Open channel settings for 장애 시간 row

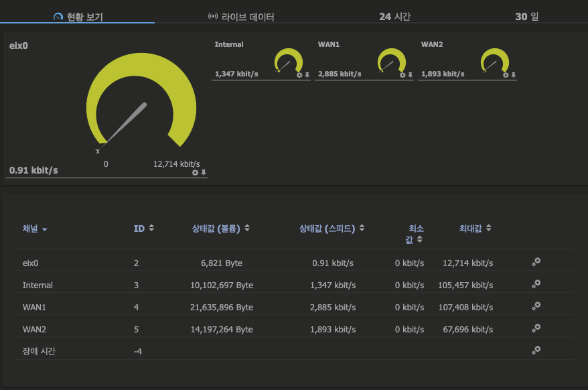pos(536,350)
